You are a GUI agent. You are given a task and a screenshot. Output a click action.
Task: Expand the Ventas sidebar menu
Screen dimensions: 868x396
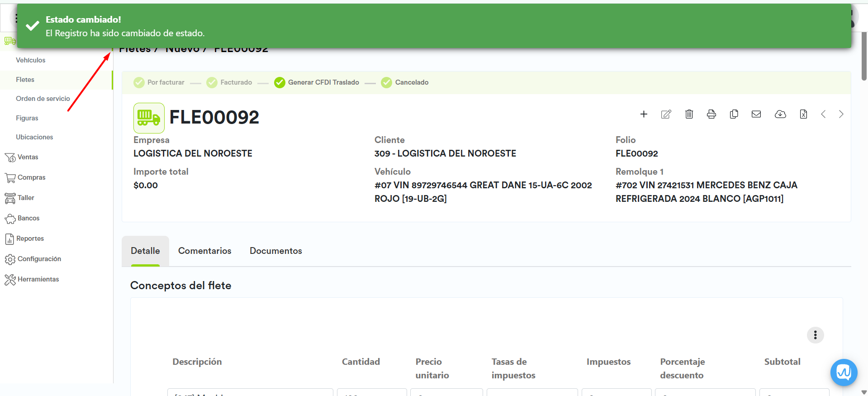point(28,157)
